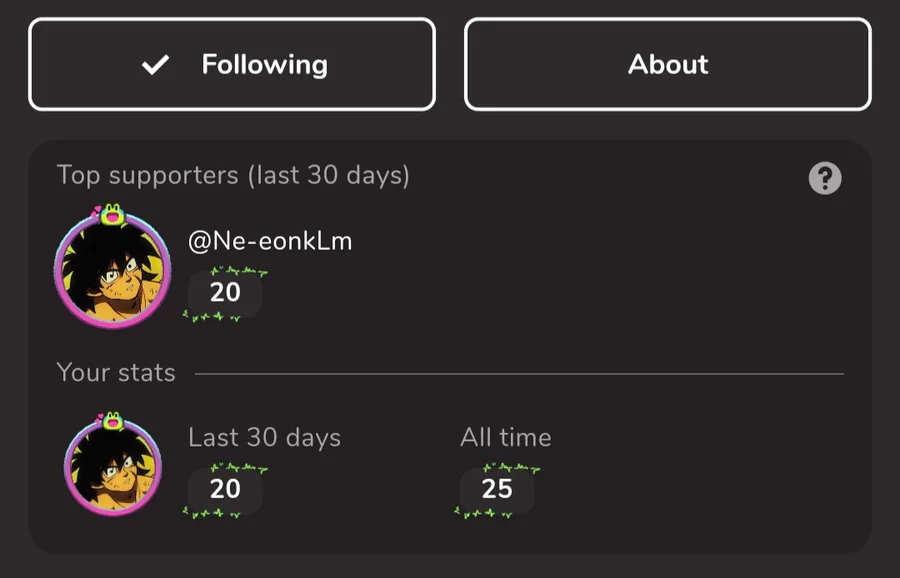Click the frog badge on Your stats avatar
The image size is (900, 578).
click(112, 421)
